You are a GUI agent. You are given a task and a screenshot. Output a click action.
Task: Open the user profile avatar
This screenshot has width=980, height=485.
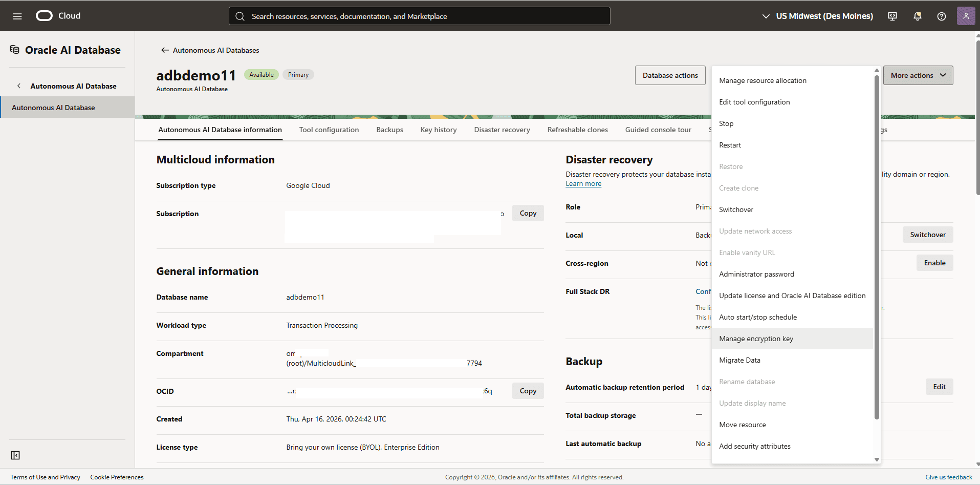966,16
